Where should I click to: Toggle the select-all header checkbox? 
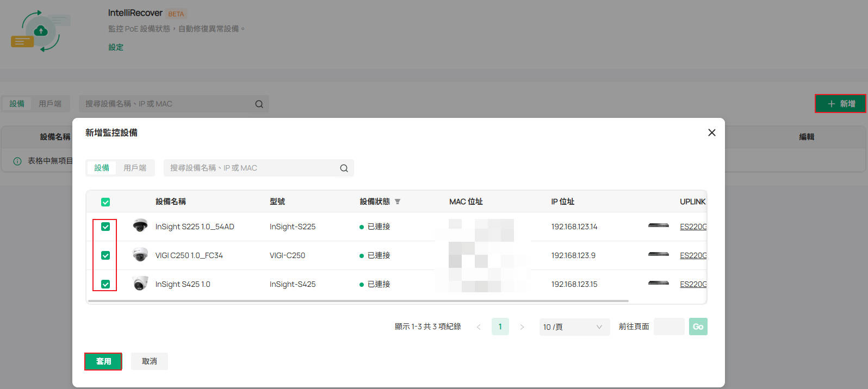pyautogui.click(x=106, y=202)
